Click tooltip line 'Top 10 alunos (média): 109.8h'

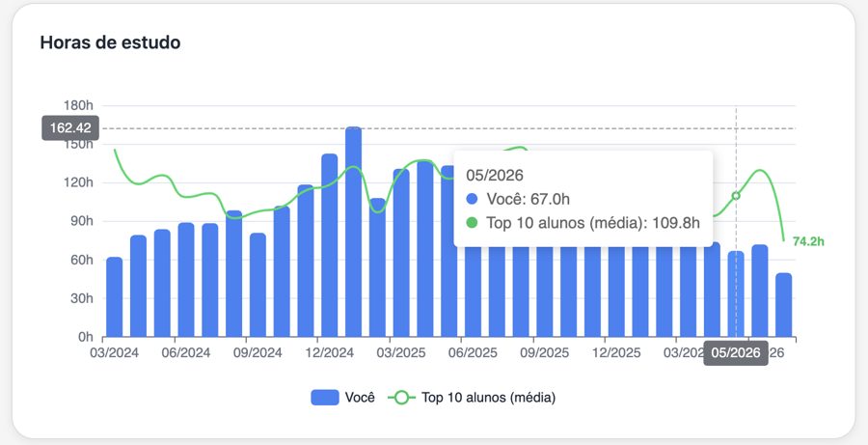coord(583,223)
